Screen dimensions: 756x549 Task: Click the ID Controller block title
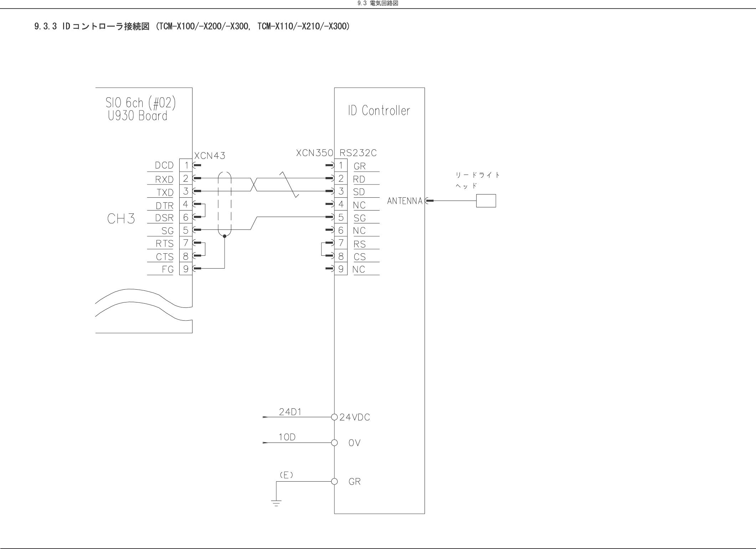(x=379, y=110)
